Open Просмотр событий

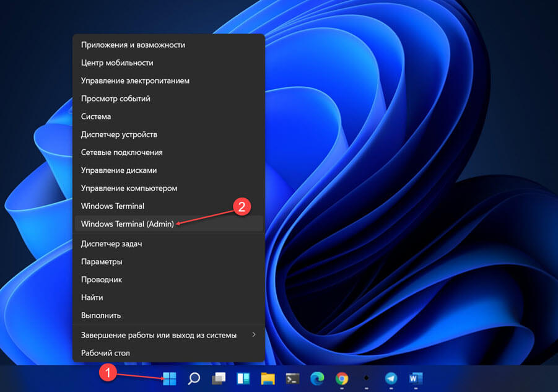[x=168, y=98]
